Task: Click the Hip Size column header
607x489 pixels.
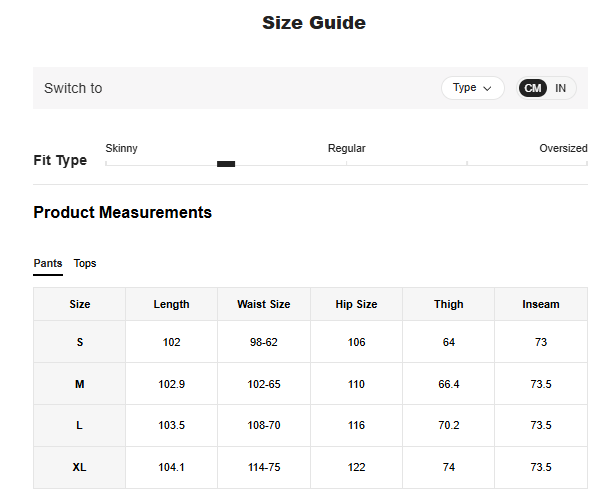Action: pos(356,304)
